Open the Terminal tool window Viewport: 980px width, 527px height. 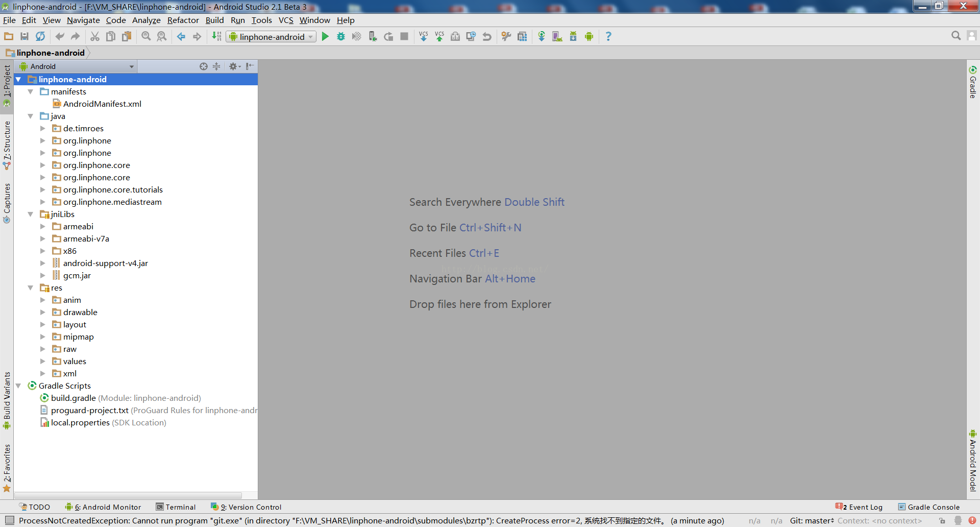176,507
